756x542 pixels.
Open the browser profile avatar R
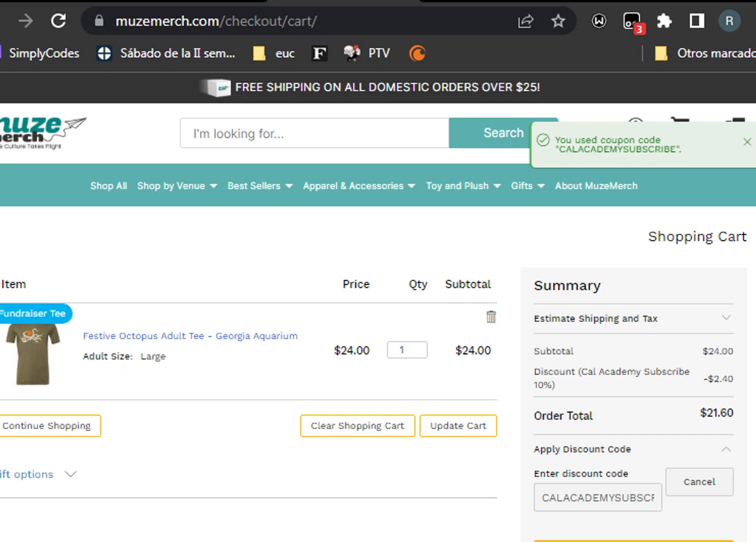tap(729, 21)
